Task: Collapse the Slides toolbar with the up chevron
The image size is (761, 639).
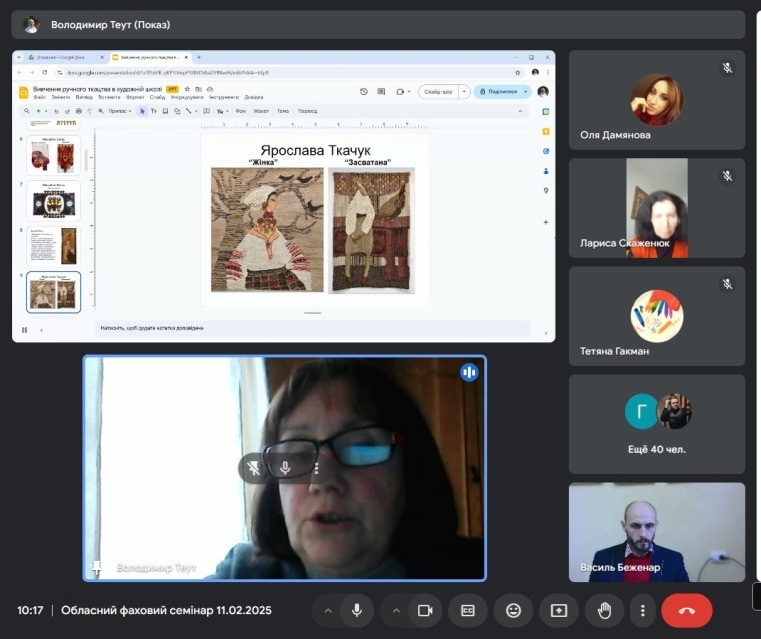Action: click(x=520, y=111)
